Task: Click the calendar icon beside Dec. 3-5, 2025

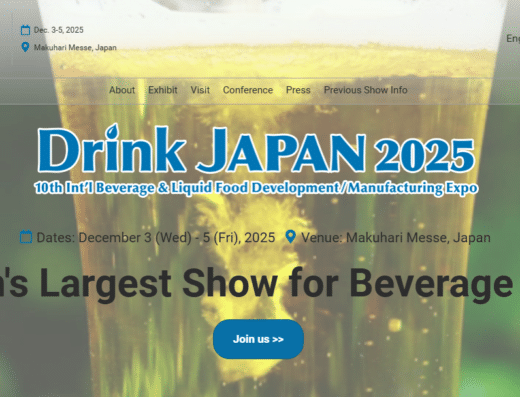Action: point(25,30)
